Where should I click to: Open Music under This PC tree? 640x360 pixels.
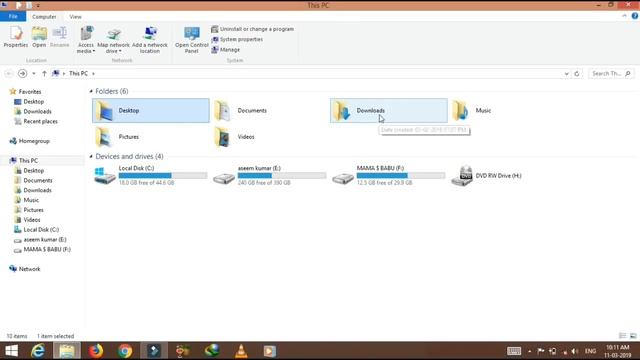tap(27, 200)
